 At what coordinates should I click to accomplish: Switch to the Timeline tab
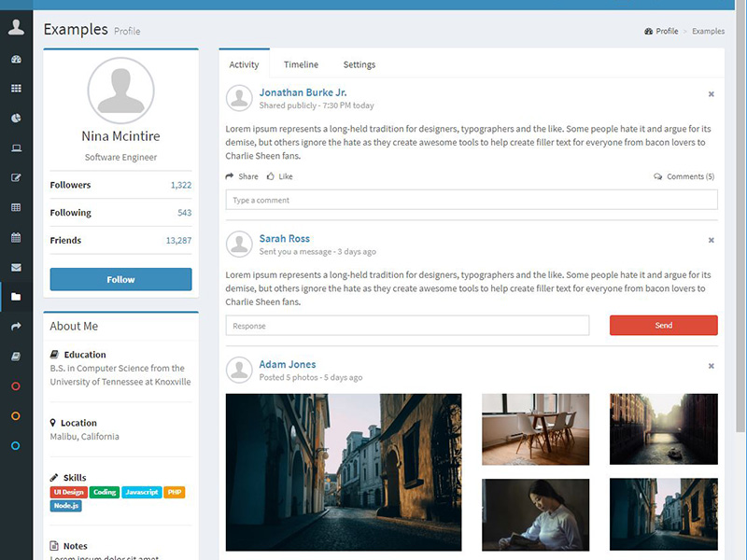pos(301,64)
